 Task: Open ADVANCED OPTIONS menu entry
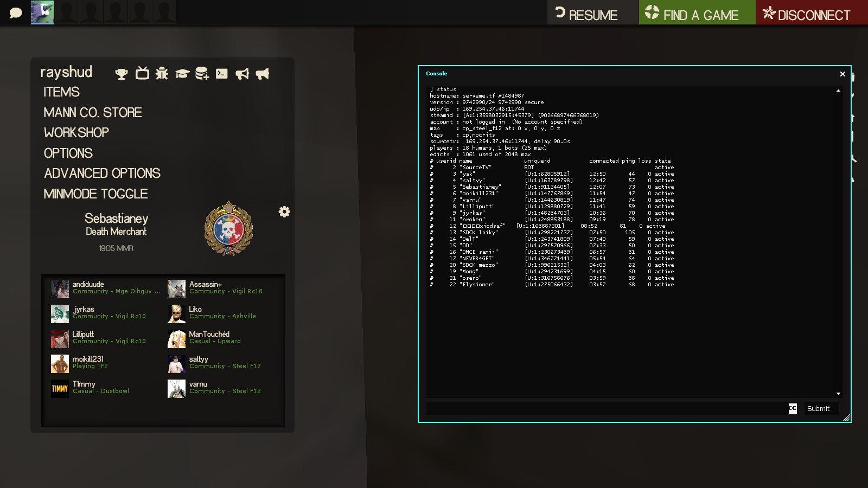pyautogui.click(x=102, y=174)
